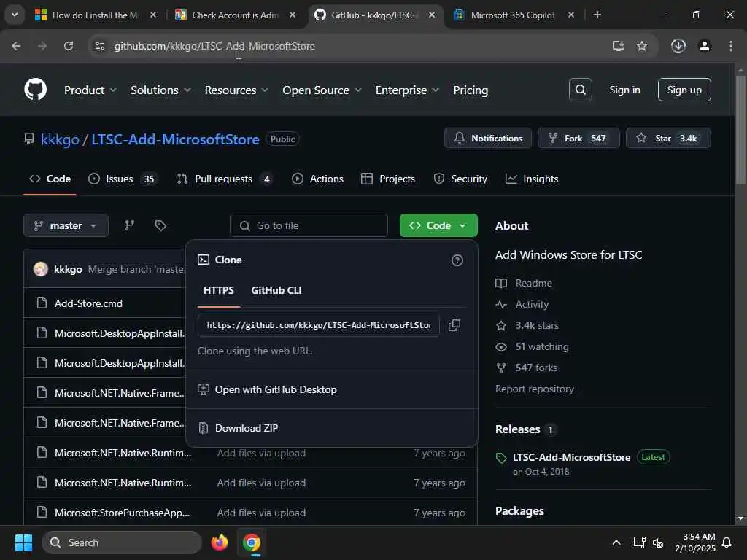The image size is (747, 560).
Task: Open the Windows notification bell
Action: [x=727, y=542]
